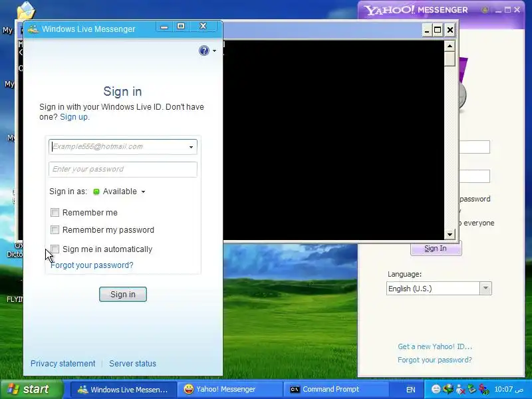This screenshot has width=532, height=399.
Task: Minimize Windows Live Messenger window
Action: click(x=164, y=27)
